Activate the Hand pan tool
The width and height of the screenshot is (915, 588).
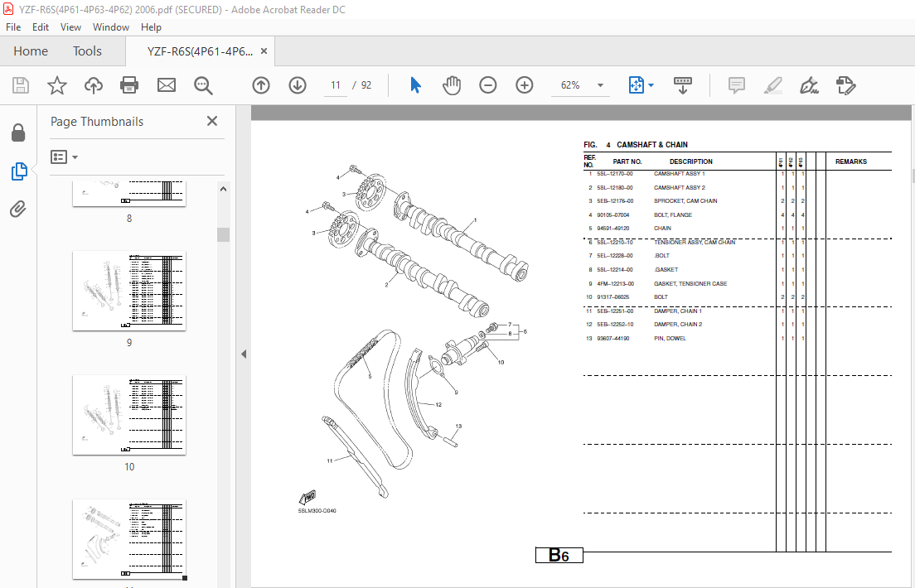pos(452,85)
